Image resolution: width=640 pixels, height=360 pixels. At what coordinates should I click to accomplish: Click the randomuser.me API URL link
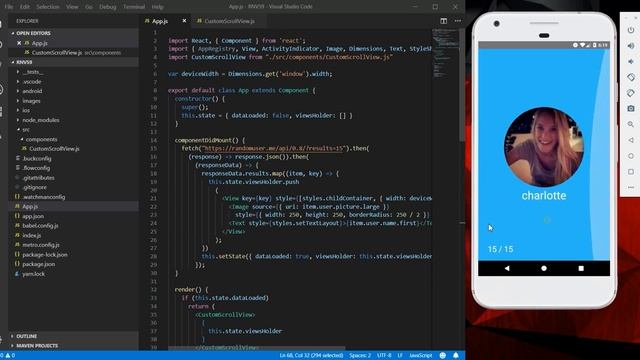[x=273, y=149]
